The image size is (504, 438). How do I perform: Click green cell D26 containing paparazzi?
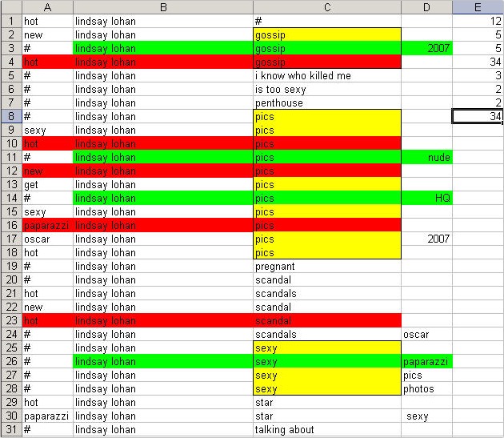tap(426, 361)
